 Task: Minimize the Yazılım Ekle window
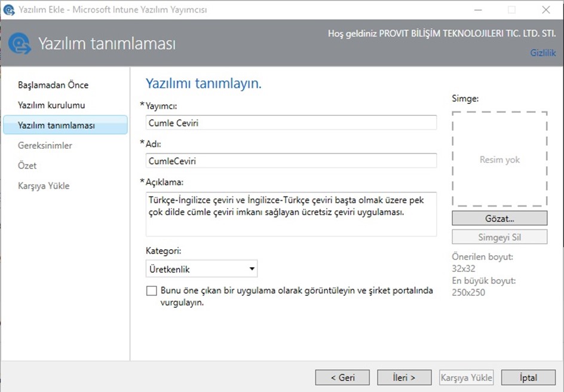[x=478, y=10]
